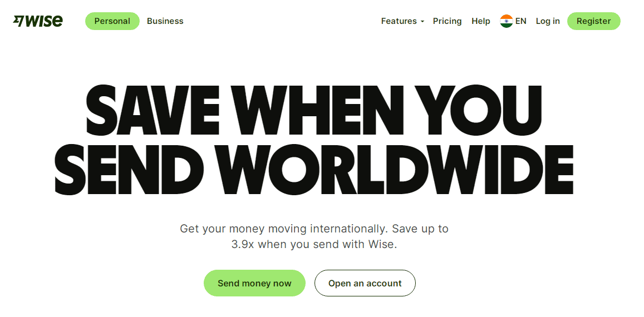Click the India flag icon
Viewport: 644px width, 317px height.
point(507,21)
